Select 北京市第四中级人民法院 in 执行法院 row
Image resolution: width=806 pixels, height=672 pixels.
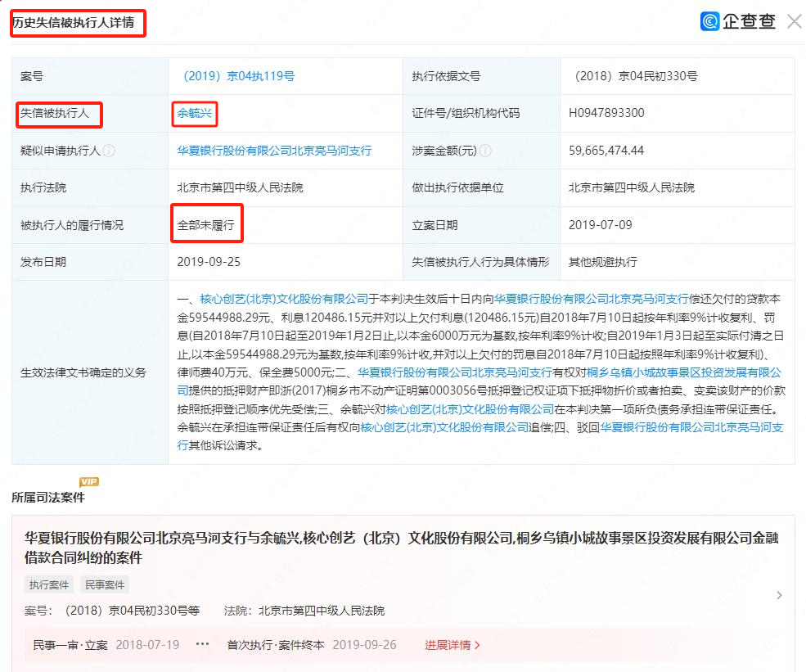coord(240,187)
